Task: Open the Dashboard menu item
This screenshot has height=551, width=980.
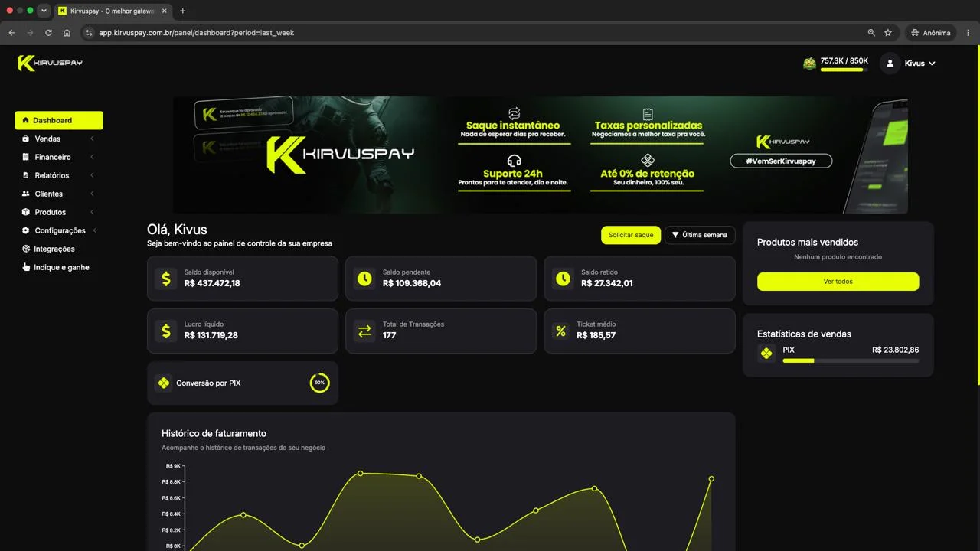Action: [59, 120]
